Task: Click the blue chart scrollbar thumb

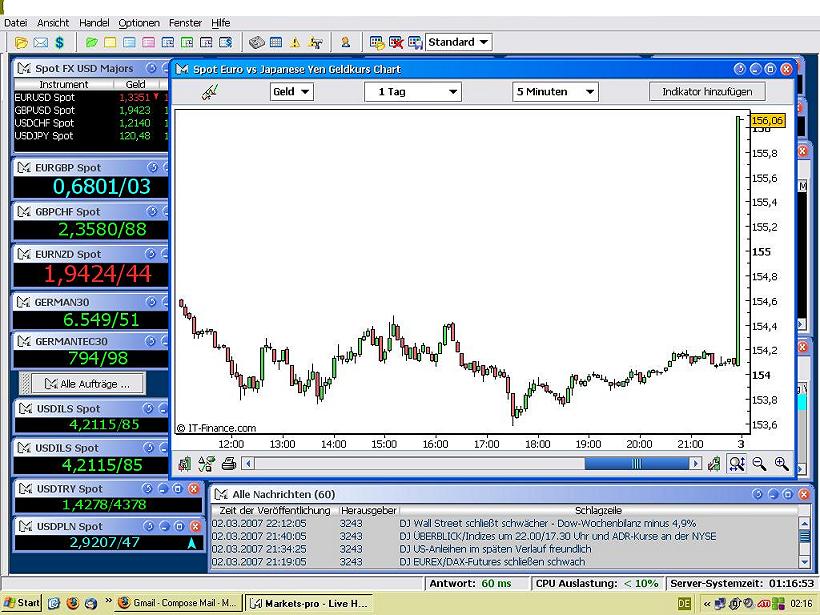Action: coord(636,463)
